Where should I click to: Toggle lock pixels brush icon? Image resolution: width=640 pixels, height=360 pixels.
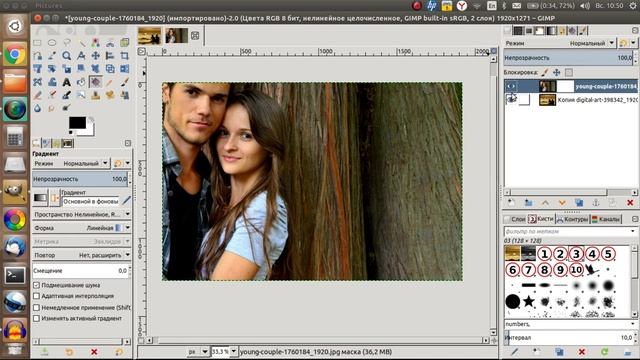tap(544, 72)
